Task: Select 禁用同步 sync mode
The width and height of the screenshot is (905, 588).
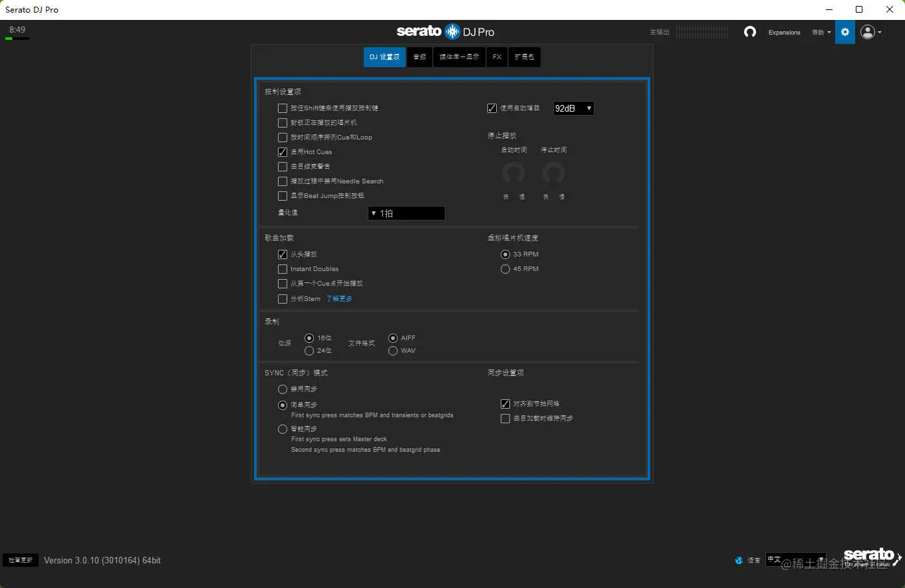Action: [283, 389]
